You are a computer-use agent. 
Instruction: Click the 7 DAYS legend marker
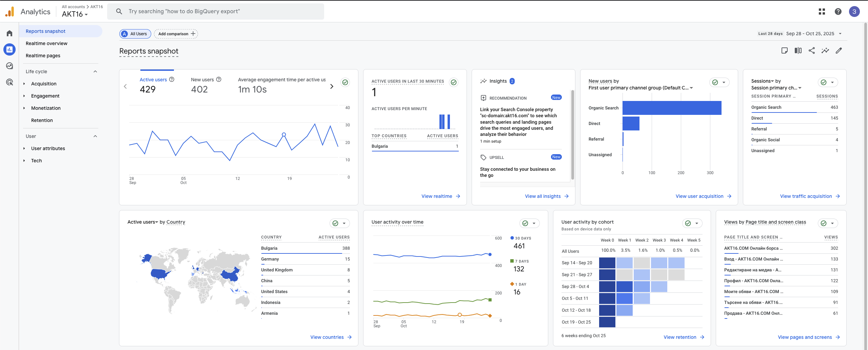pyautogui.click(x=512, y=261)
